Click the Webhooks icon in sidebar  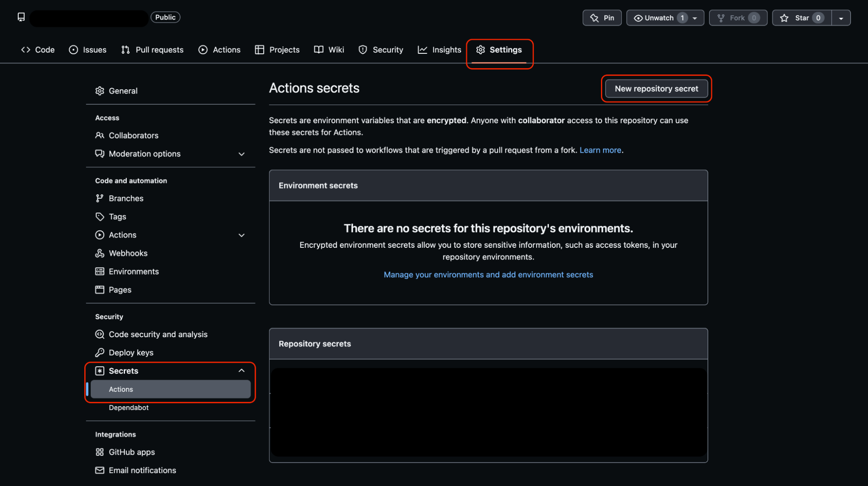click(x=100, y=253)
